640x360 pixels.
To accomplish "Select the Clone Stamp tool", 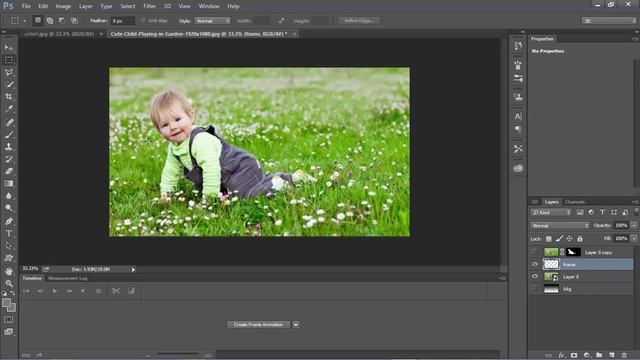I will pyautogui.click(x=9, y=147).
